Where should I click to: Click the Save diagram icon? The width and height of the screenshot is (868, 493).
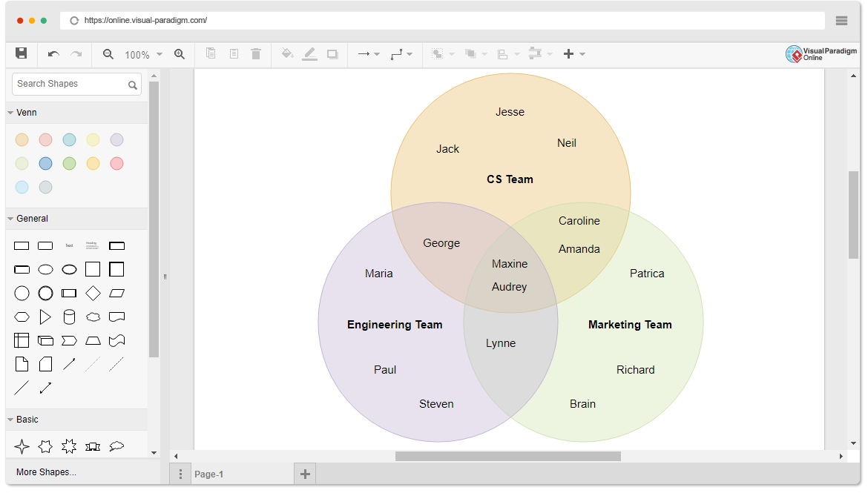(21, 53)
